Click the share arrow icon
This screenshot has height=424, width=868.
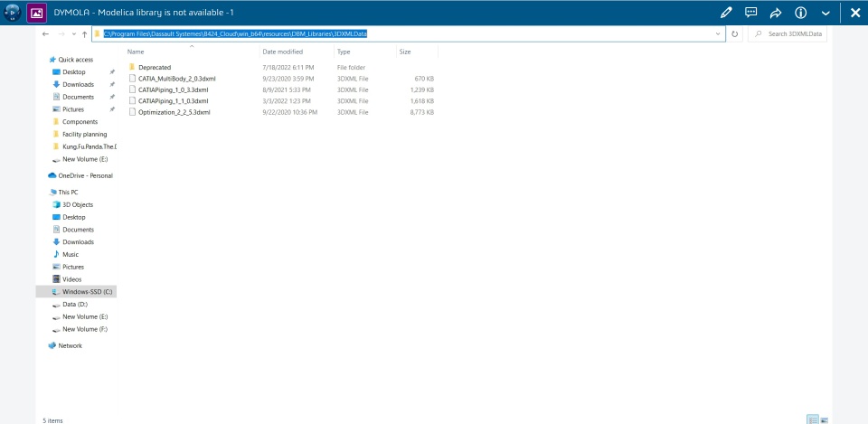[x=776, y=13]
